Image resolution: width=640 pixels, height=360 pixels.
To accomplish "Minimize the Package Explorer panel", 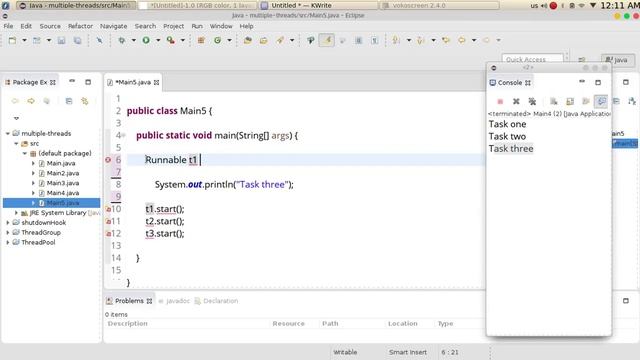I will tap(72, 81).
